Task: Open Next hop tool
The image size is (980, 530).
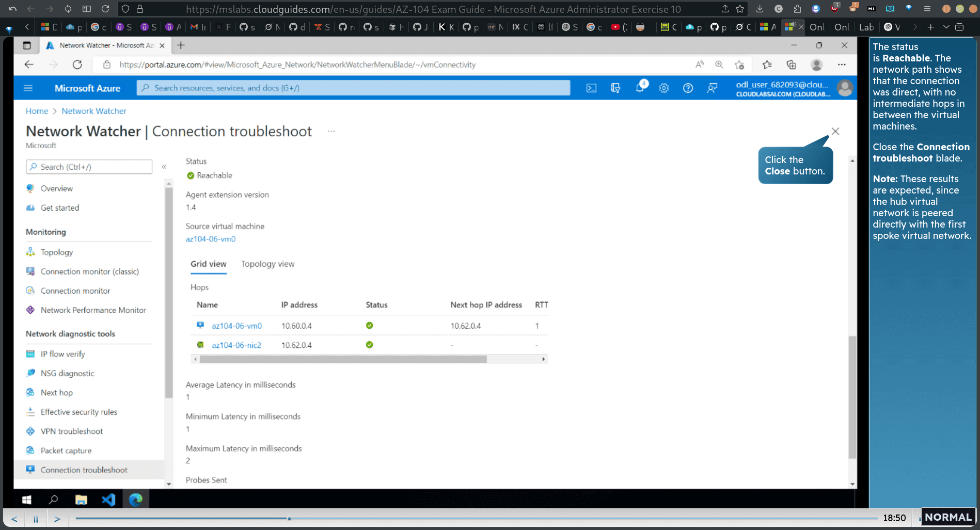Action: 56,393
